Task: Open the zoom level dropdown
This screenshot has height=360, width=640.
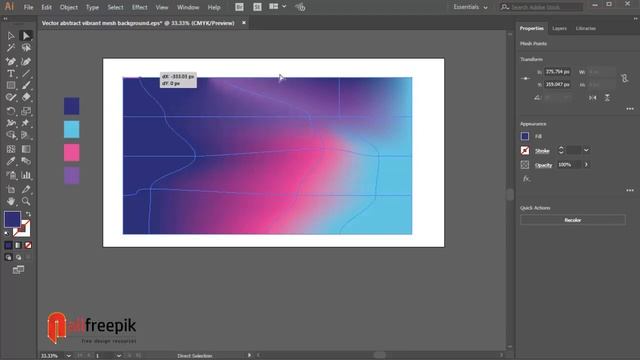Action: click(68, 356)
